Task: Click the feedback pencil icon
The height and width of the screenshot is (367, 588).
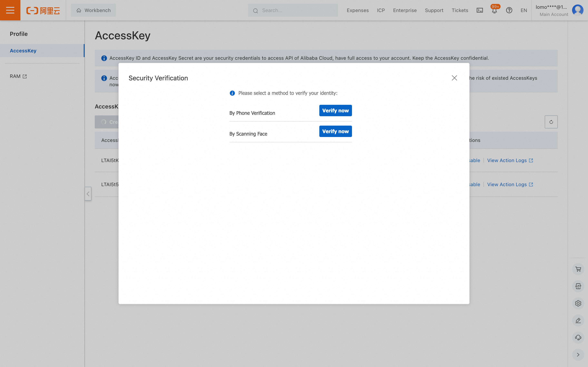Action: [x=578, y=320]
